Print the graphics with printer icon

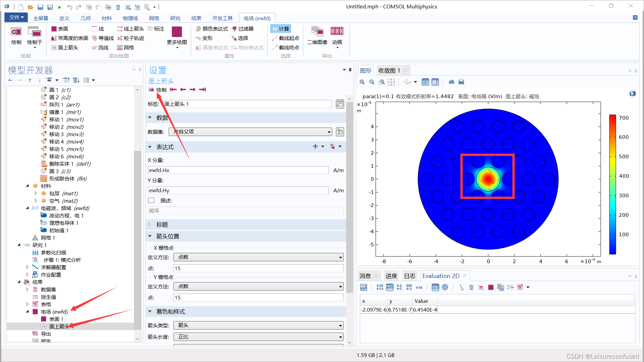tap(461, 82)
